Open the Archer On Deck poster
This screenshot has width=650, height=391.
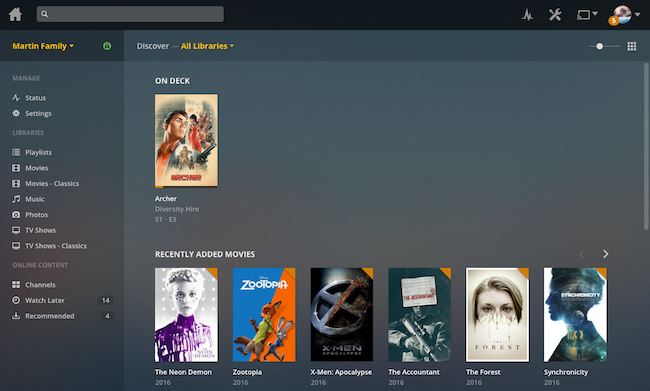point(186,141)
